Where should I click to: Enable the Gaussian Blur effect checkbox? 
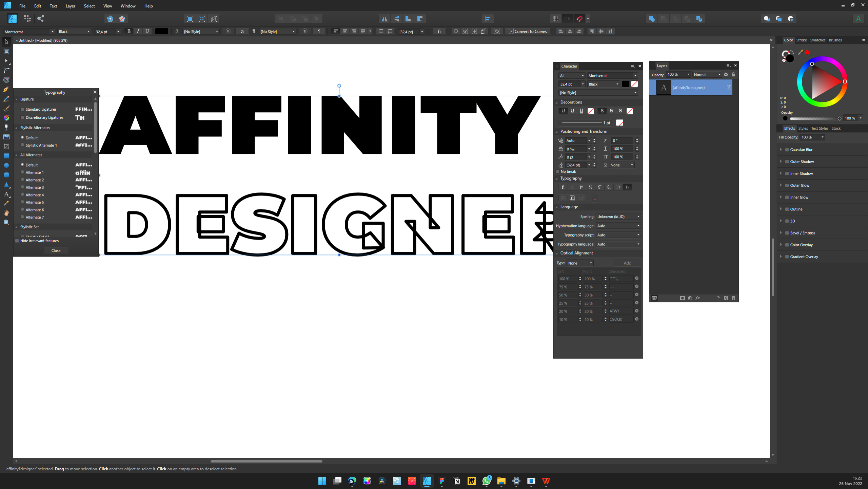click(787, 150)
